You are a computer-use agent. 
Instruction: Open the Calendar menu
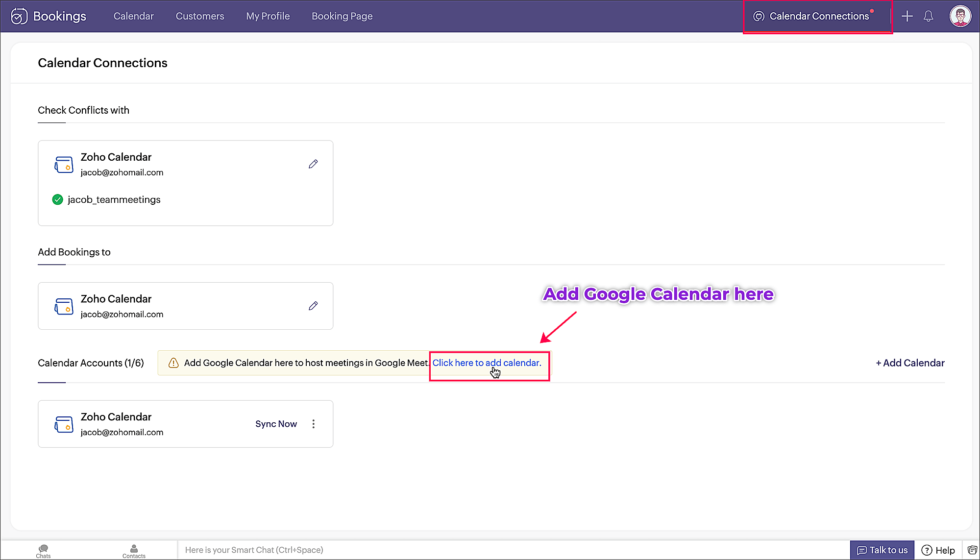(x=133, y=16)
